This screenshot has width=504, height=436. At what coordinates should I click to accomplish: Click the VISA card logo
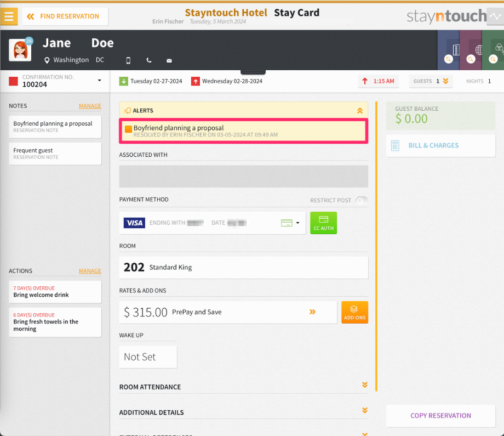pyautogui.click(x=134, y=223)
